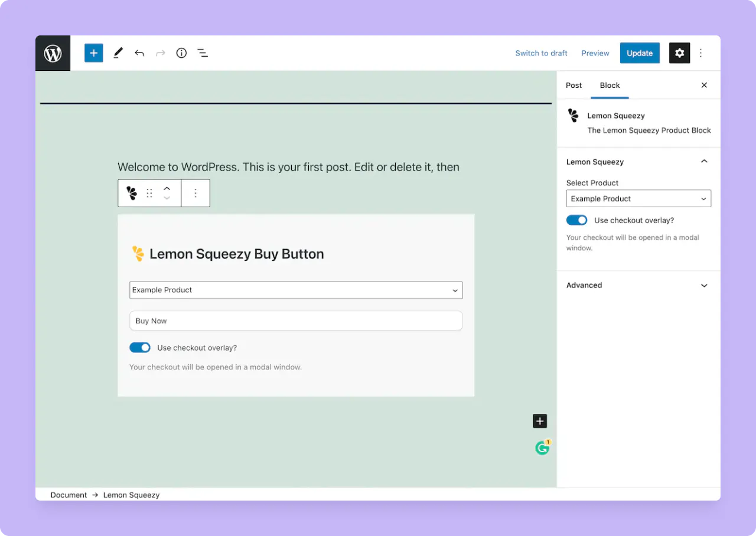Expand the Advanced section
Screen dimensions: 756x536
pyautogui.click(x=638, y=285)
